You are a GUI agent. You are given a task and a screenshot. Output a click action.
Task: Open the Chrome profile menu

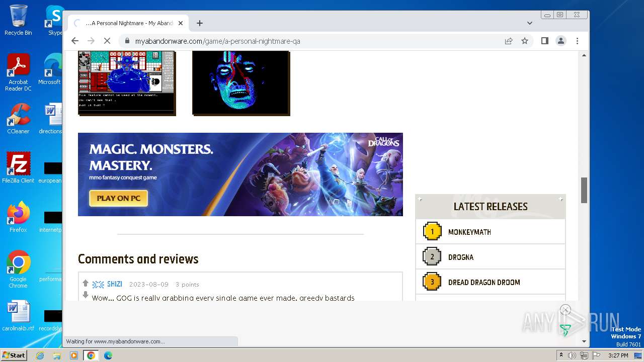[561, 41]
